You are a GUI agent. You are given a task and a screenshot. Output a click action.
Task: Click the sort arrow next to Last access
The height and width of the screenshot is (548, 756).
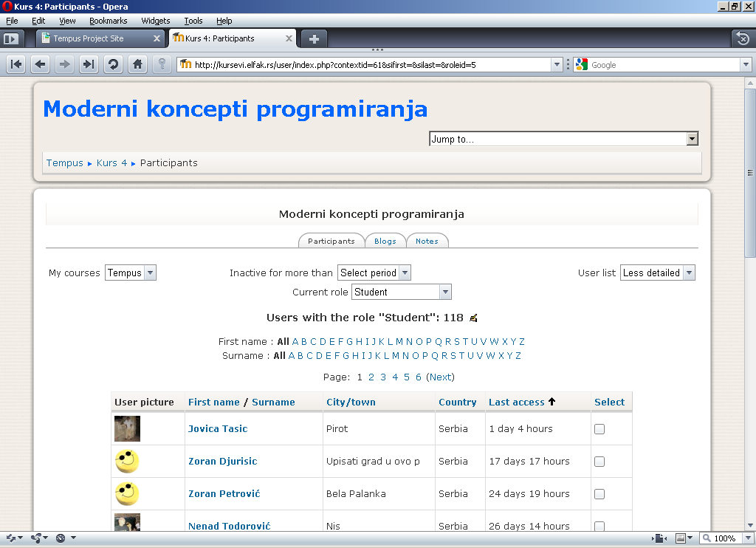coord(552,401)
